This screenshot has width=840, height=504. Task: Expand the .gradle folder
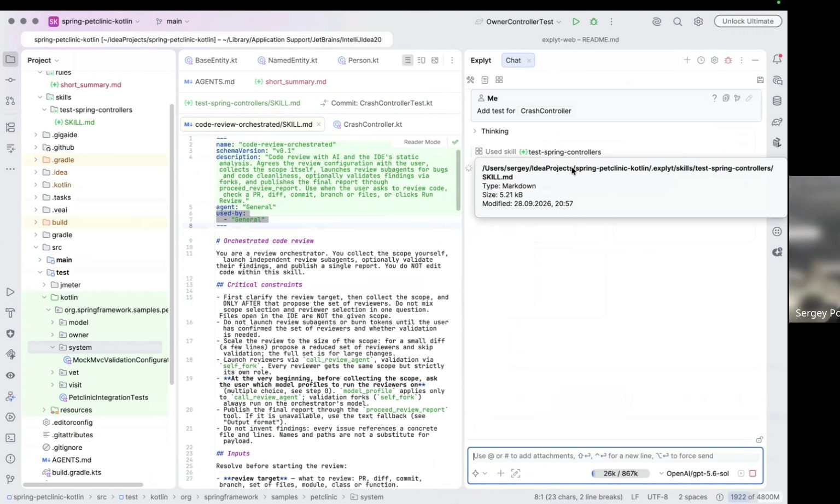click(x=36, y=160)
